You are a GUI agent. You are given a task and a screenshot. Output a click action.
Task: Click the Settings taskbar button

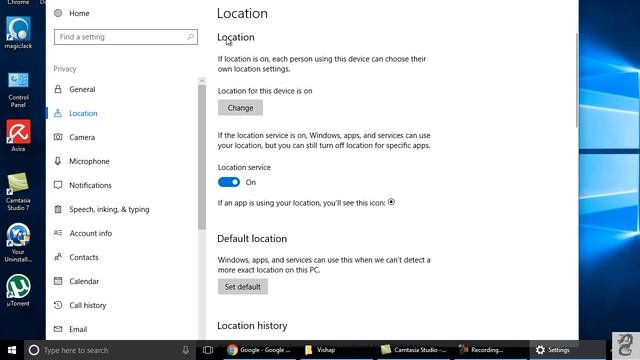click(567, 350)
